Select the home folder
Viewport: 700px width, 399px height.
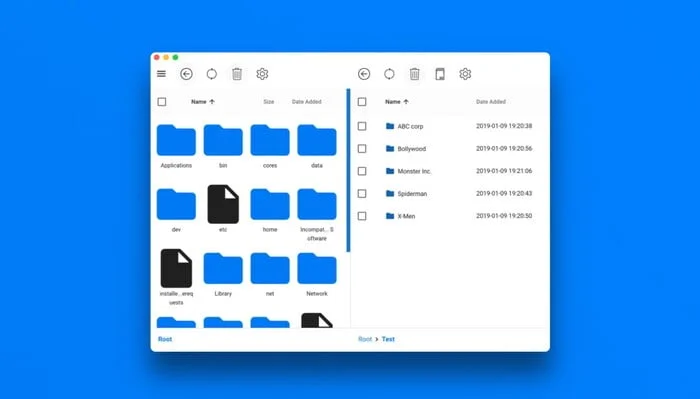click(x=270, y=204)
